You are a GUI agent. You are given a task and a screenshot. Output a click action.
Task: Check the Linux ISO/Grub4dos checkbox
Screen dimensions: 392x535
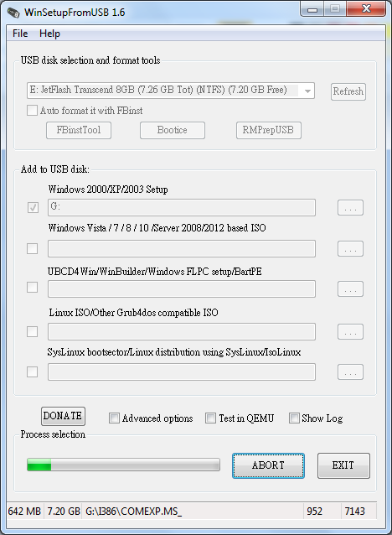coord(32,331)
